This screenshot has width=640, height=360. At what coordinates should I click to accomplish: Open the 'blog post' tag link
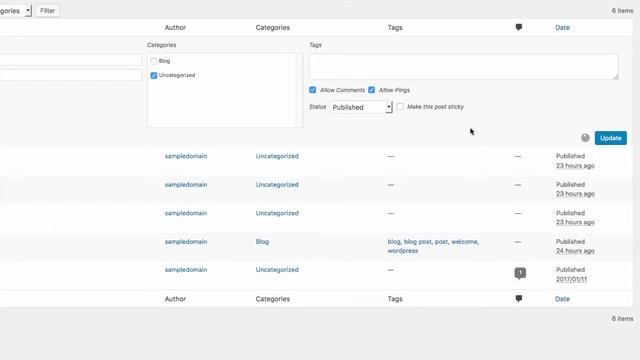click(x=417, y=242)
